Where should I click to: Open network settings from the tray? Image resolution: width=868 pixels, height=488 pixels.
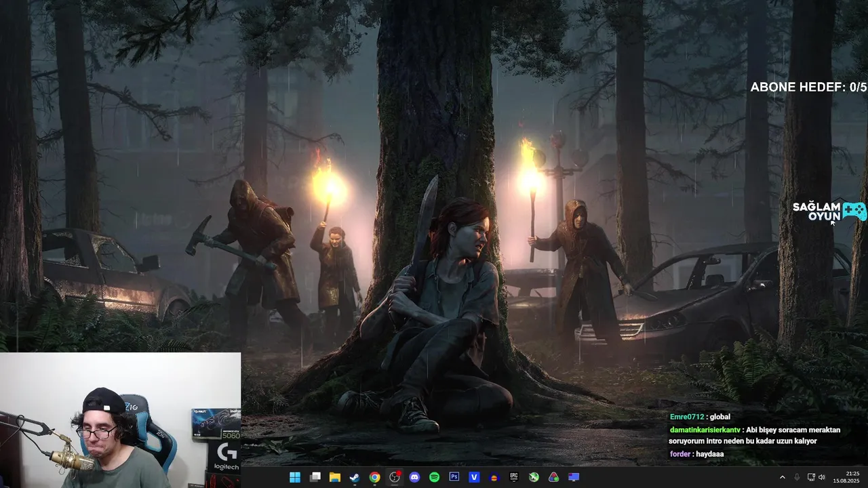pyautogui.click(x=811, y=477)
